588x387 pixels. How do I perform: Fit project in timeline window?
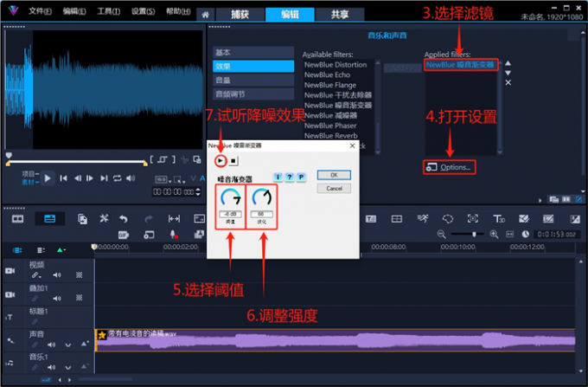509,235
